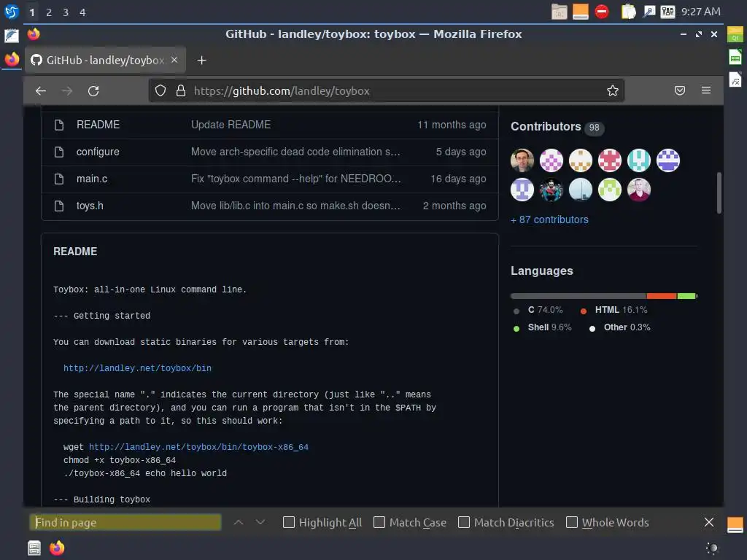Click the green Shell segment of language bar
Viewport: 747px width, 560px height.
click(x=686, y=296)
